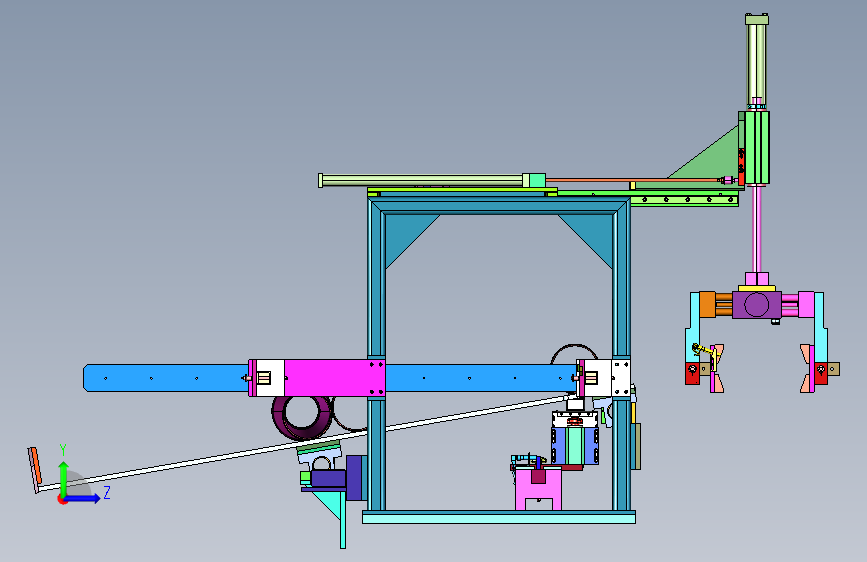Pick the cyan base plate of the frame
867x562 pixels.
(x=499, y=517)
